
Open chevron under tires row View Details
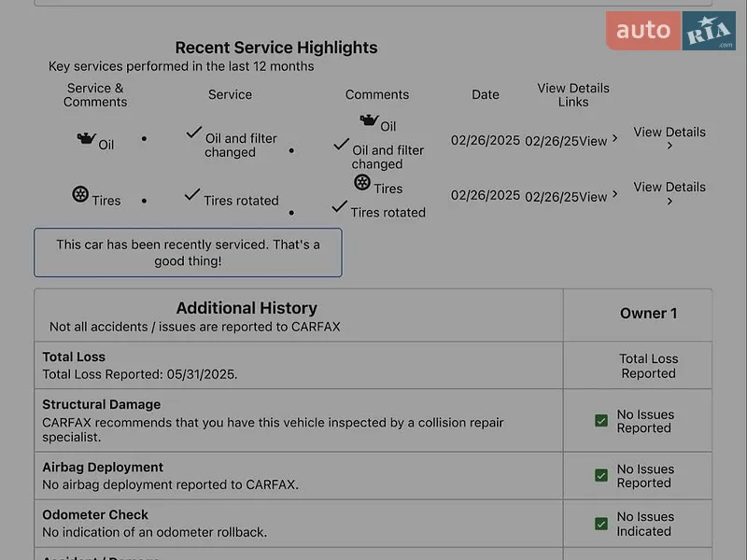[669, 202]
